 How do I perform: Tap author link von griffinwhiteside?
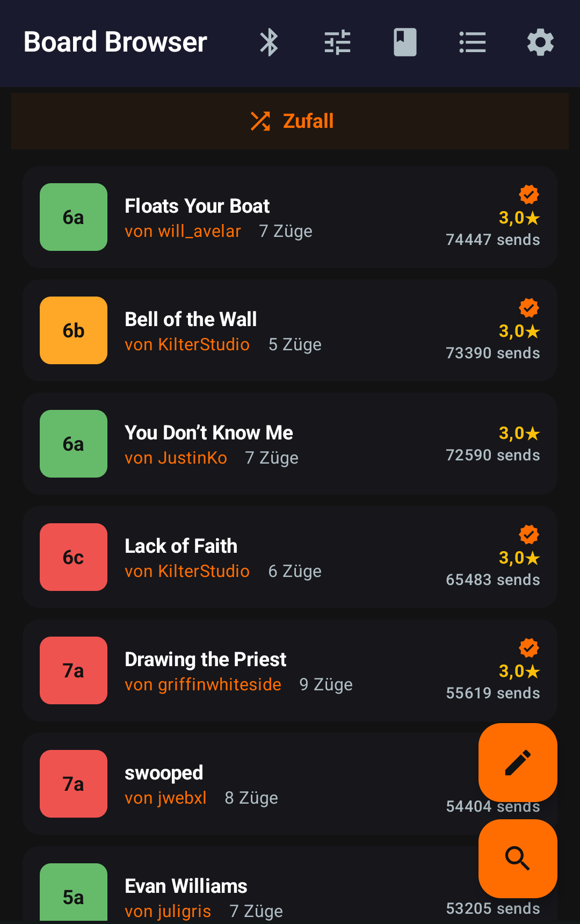[203, 685]
